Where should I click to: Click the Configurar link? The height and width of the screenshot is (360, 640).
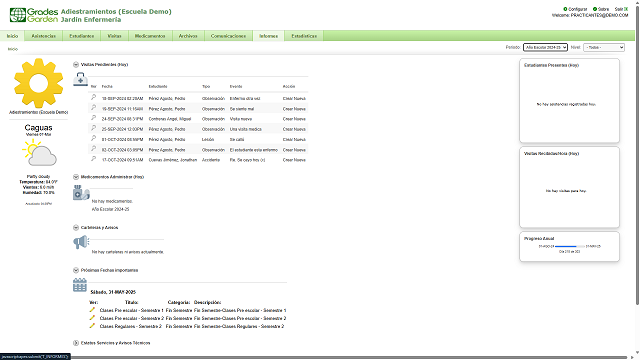(578, 9)
